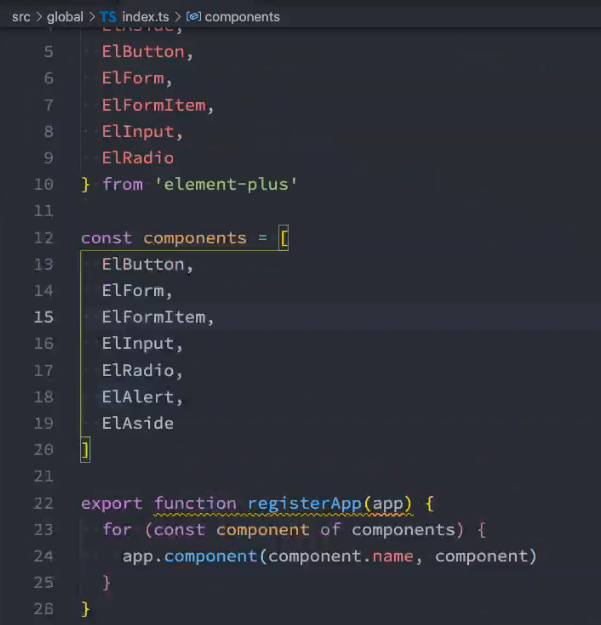
Task: Click ElAside on line 19
Action: tap(138, 423)
